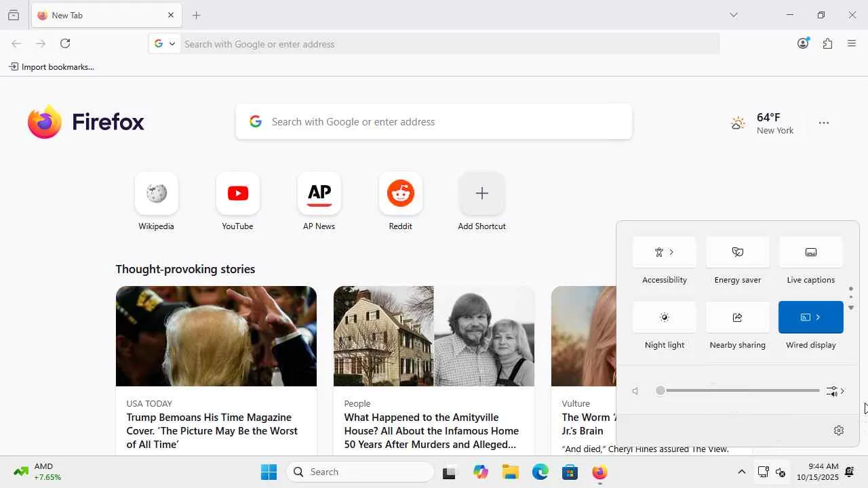This screenshot has width=868, height=488.
Task: Open the Extensions puzzle icon
Action: (x=827, y=43)
